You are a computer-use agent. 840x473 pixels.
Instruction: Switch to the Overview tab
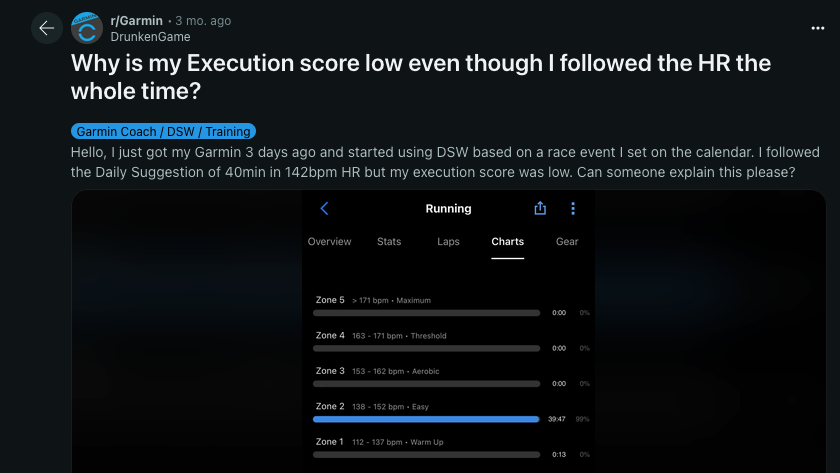point(329,242)
